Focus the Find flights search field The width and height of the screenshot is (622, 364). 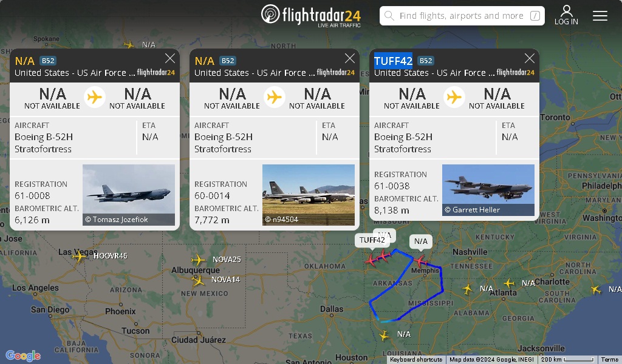462,16
